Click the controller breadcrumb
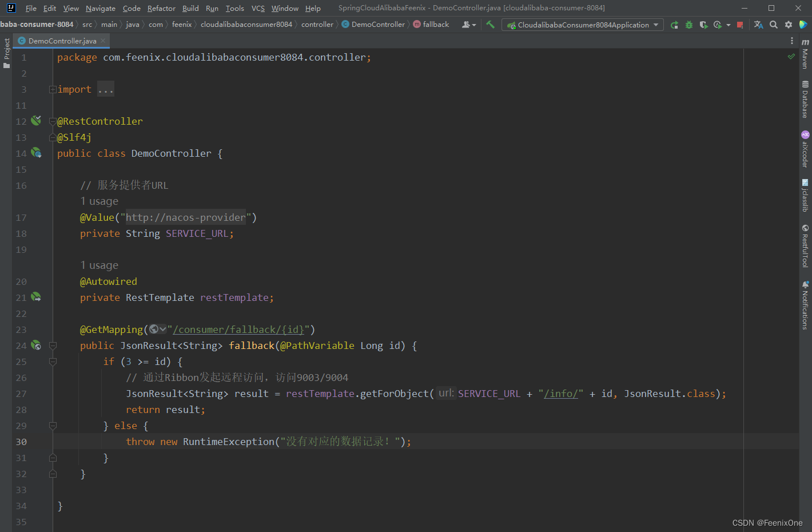The width and height of the screenshot is (812, 532). pos(317,25)
